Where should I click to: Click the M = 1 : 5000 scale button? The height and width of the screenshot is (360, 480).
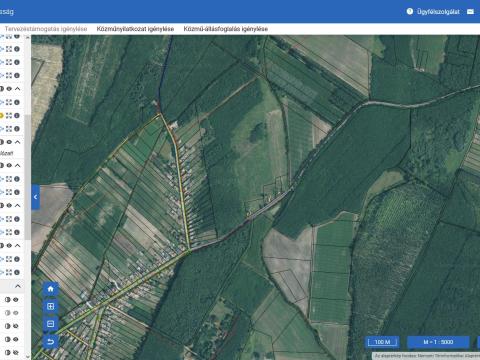click(x=438, y=342)
